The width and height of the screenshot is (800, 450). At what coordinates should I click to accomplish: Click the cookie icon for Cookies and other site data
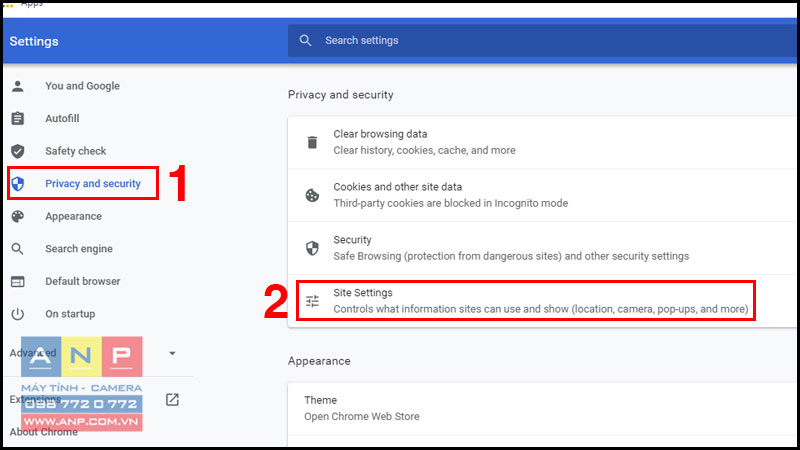click(x=312, y=195)
